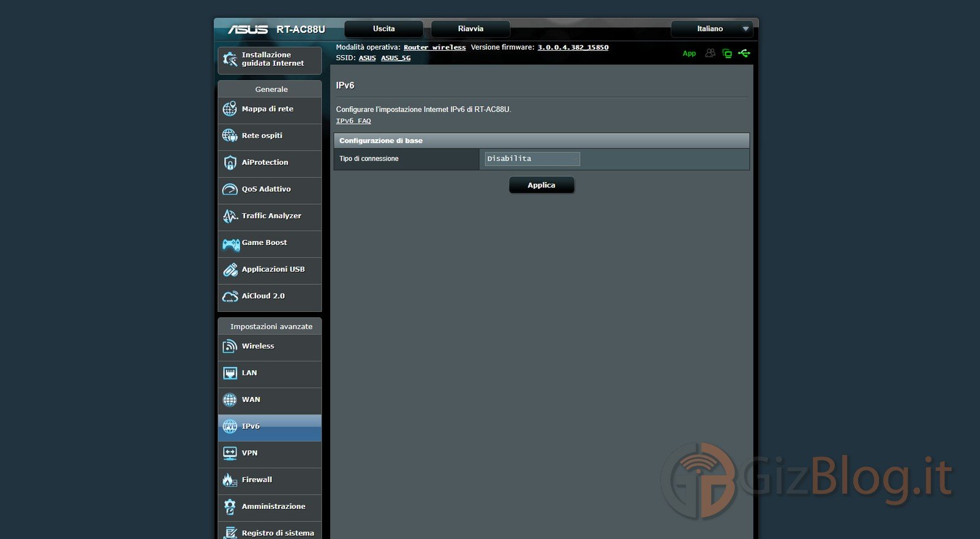The width and height of the screenshot is (980, 539).
Task: Click the LAN port icon
Action: (x=230, y=373)
